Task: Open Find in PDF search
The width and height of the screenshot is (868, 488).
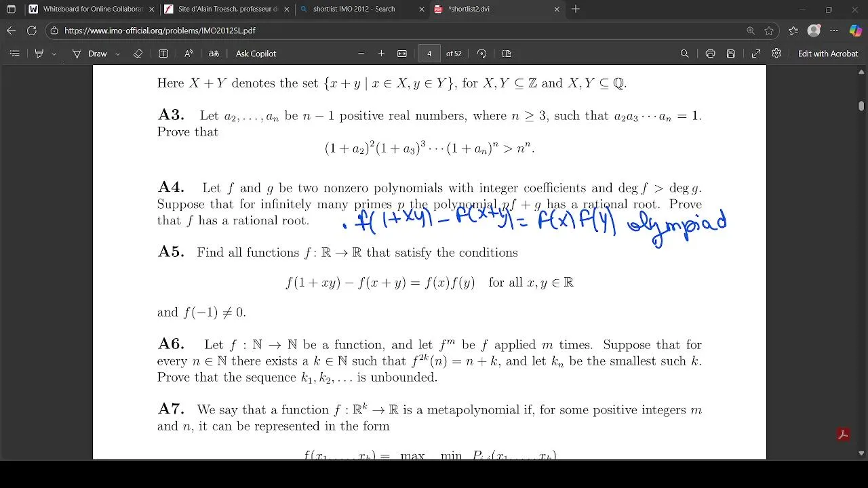Action: 685,54
